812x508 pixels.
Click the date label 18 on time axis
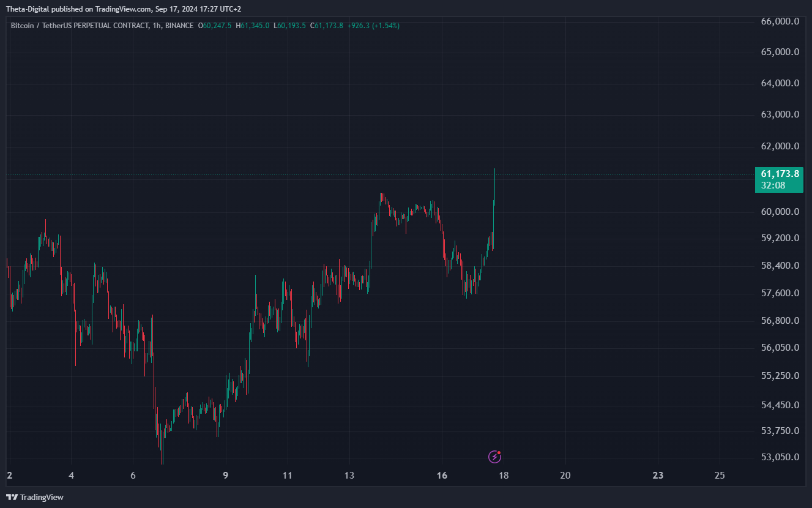point(504,476)
